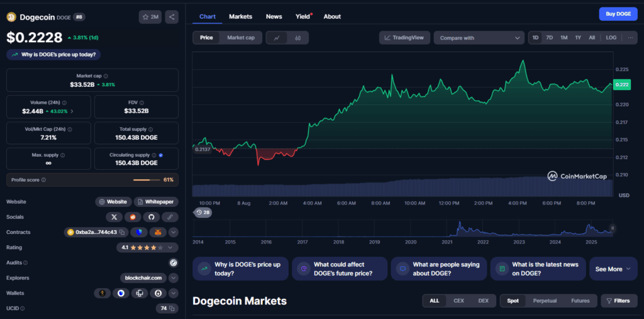Screen dimensions: 644x319
Task: Expand the Wallets list chevron
Action: tap(174, 293)
